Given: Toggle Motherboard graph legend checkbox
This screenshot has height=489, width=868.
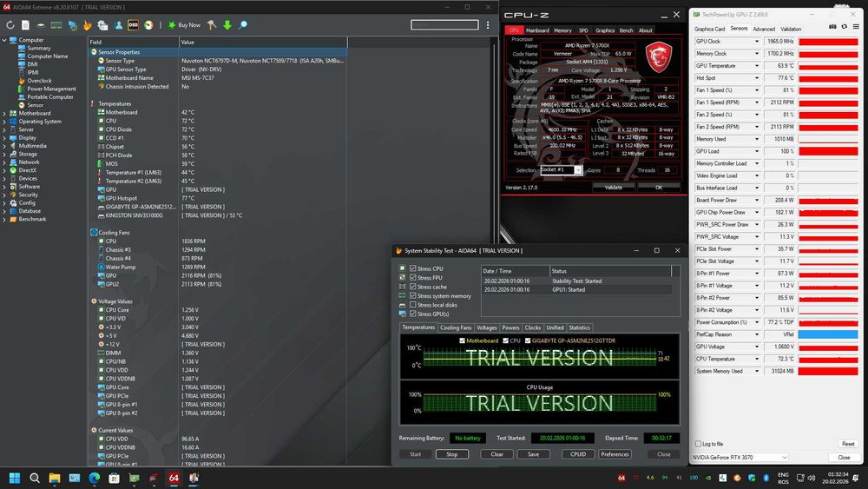Looking at the screenshot, I should (463, 340).
